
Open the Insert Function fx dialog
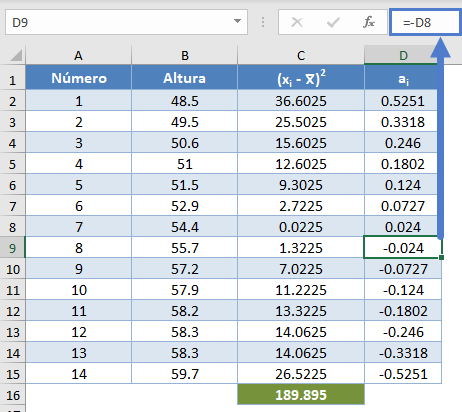[369, 22]
